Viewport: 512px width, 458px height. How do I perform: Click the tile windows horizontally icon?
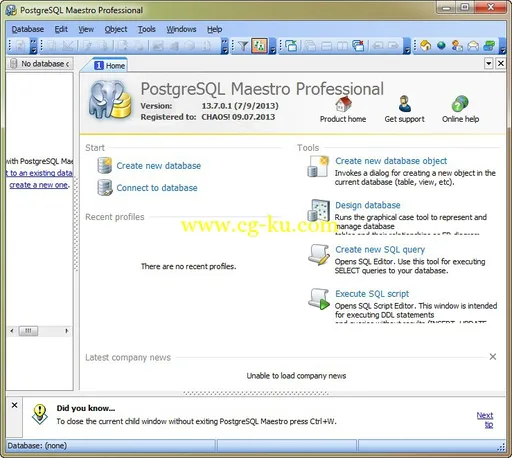point(326,46)
